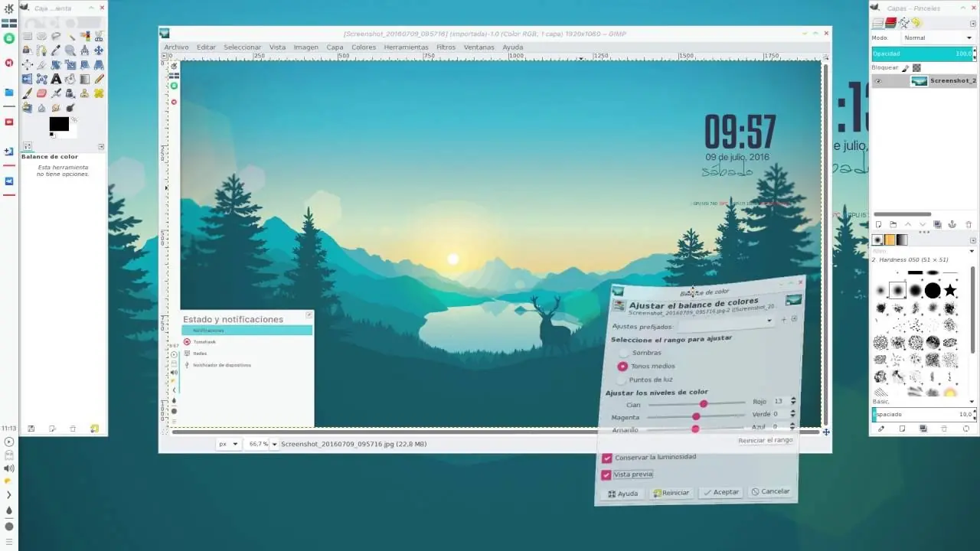
Task: Open the brush filter dropdown arrow
Action: point(972,251)
